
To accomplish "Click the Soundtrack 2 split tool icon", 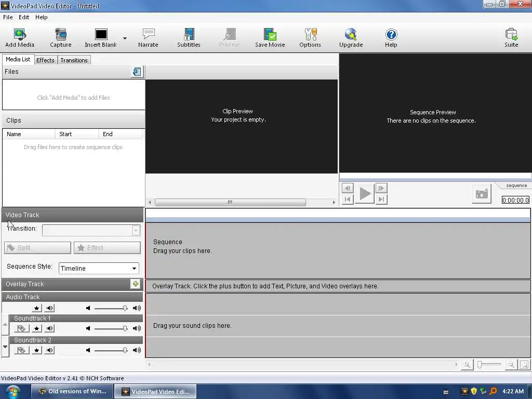I will click(x=21, y=350).
